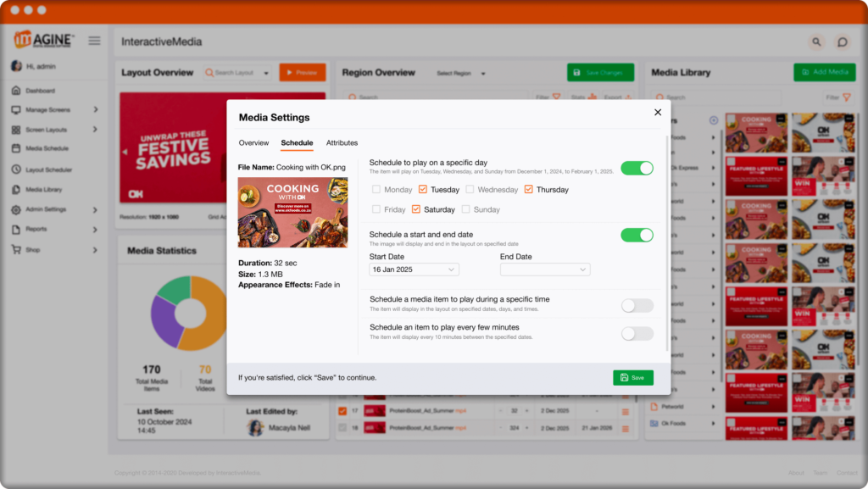Expand the Screen Layouts submenu arrow
868x489 pixels.
[96, 130]
